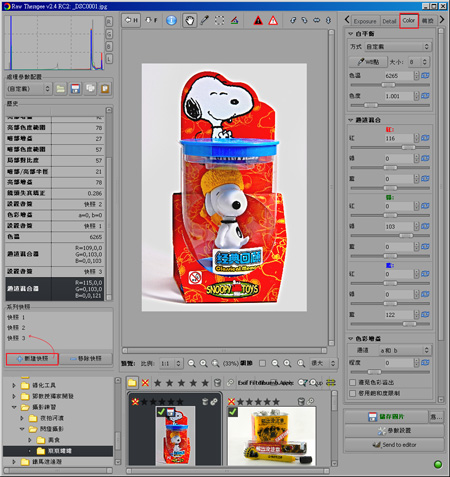450x477 pixels.
Task: Reset the 1.001 tint value
Action: [425, 96]
